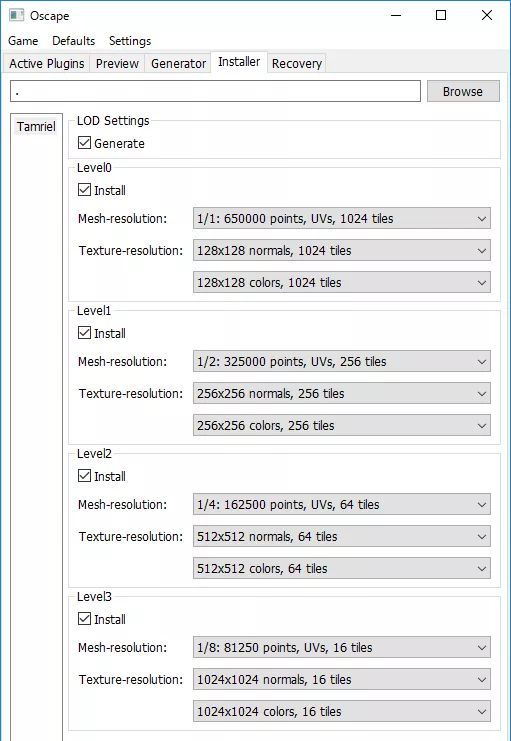Toggle the Level3 Install checkbox
Viewport: 511px width, 741px height.
(84, 619)
